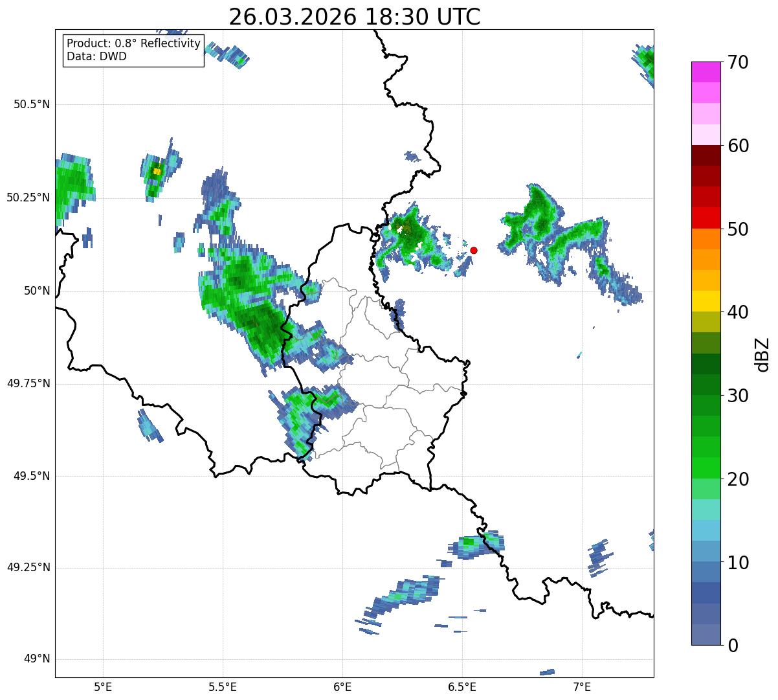The image size is (778, 700).
Task: Click the colorbar 0 tick label
Action: click(732, 646)
